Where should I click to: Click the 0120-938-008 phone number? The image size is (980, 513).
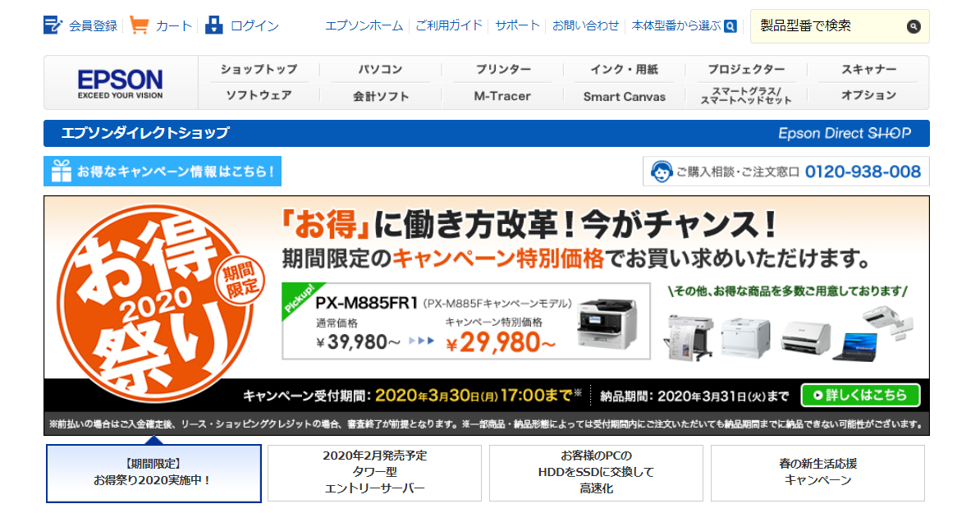coord(863,172)
